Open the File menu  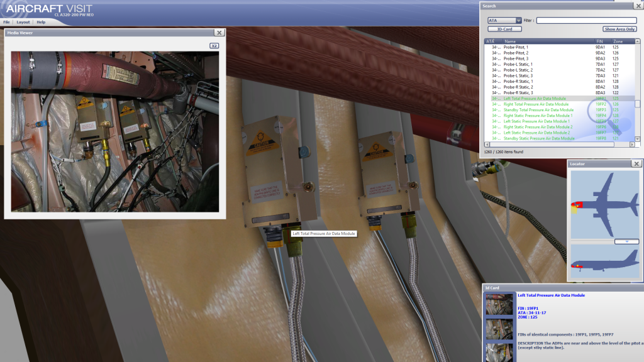6,22
